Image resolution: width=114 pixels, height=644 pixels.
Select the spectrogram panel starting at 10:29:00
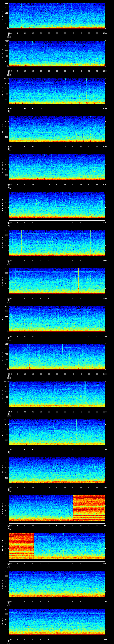pyautogui.click(x=57, y=584)
